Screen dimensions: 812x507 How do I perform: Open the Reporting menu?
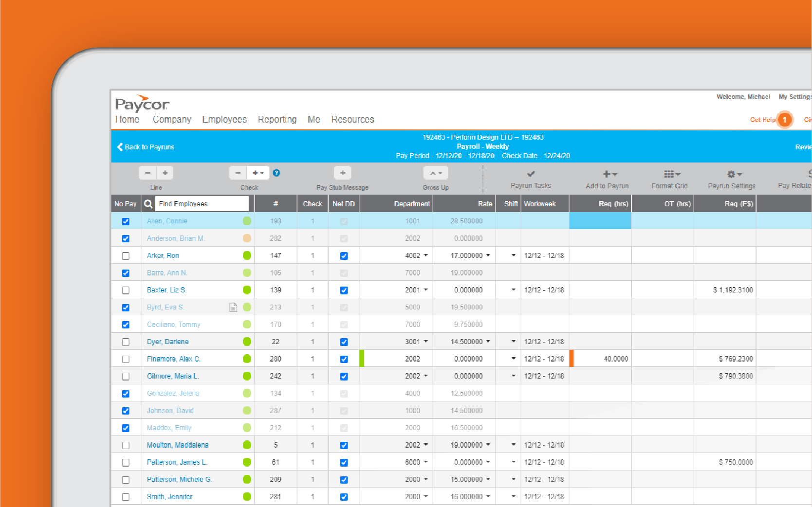click(277, 120)
